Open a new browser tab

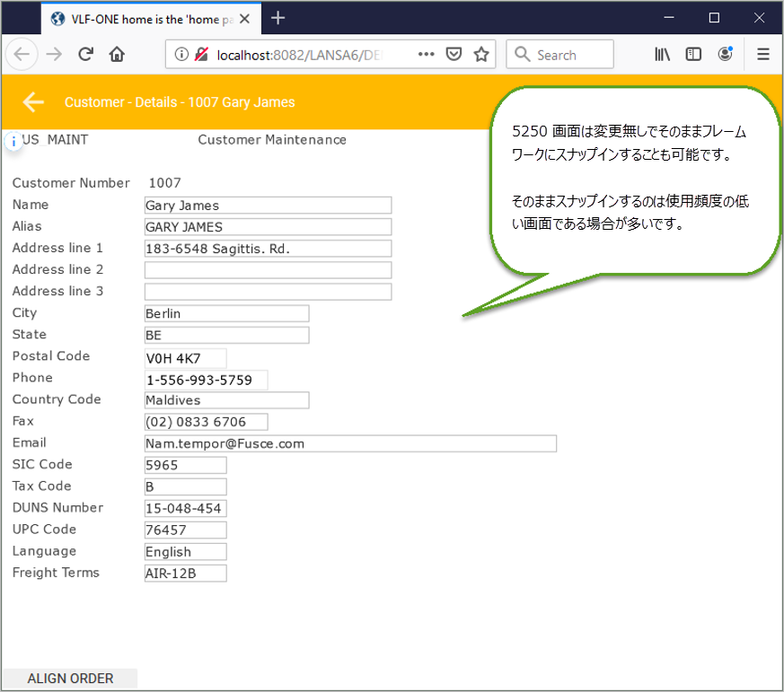pyautogui.click(x=278, y=18)
